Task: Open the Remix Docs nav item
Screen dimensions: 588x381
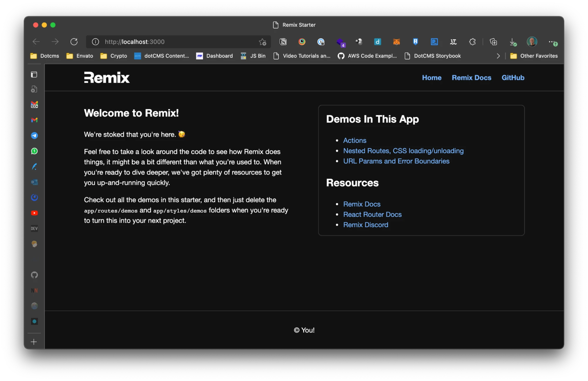Action: (x=471, y=78)
